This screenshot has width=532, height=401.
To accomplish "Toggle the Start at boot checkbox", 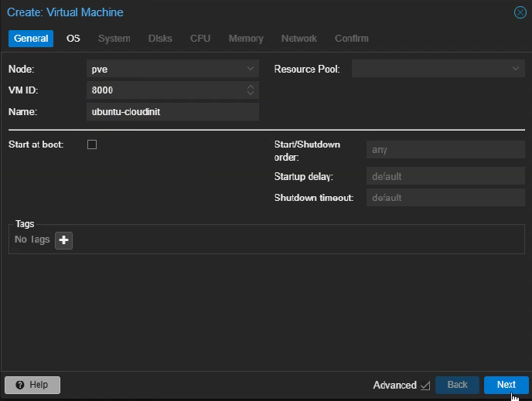I will pyautogui.click(x=92, y=144).
